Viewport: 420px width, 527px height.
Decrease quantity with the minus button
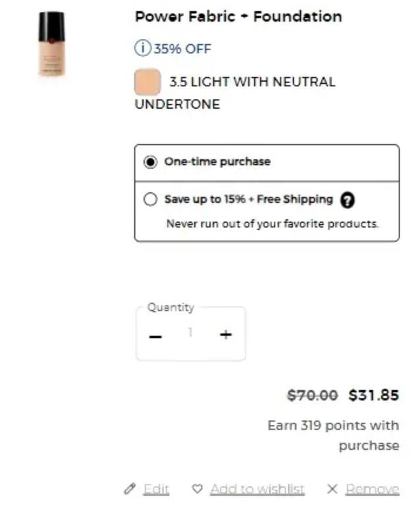point(155,336)
